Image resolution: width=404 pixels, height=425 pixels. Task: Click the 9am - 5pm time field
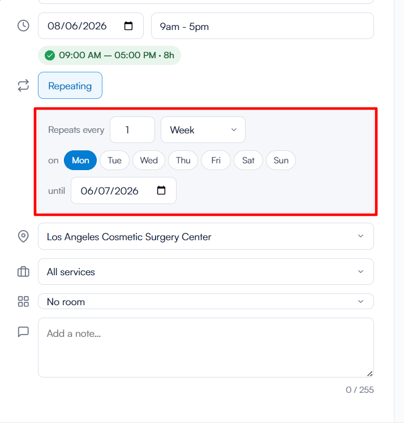(x=262, y=26)
